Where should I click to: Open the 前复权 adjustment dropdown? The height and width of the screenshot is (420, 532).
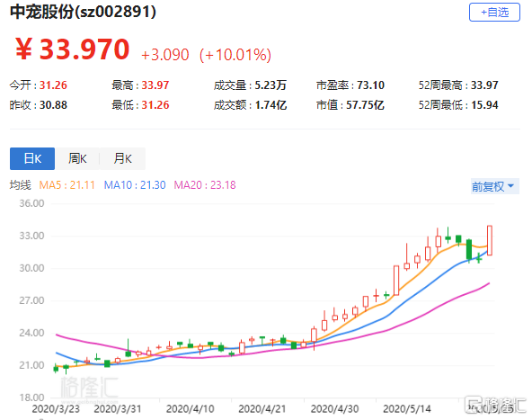pos(494,186)
